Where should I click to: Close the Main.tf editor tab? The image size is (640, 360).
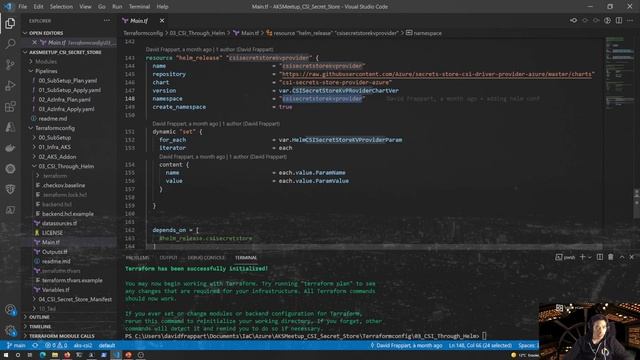pos(162,20)
